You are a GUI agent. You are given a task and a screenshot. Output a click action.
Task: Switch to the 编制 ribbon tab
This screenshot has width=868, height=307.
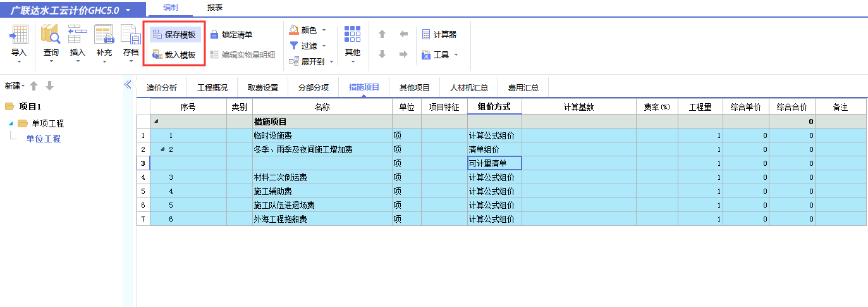click(171, 8)
